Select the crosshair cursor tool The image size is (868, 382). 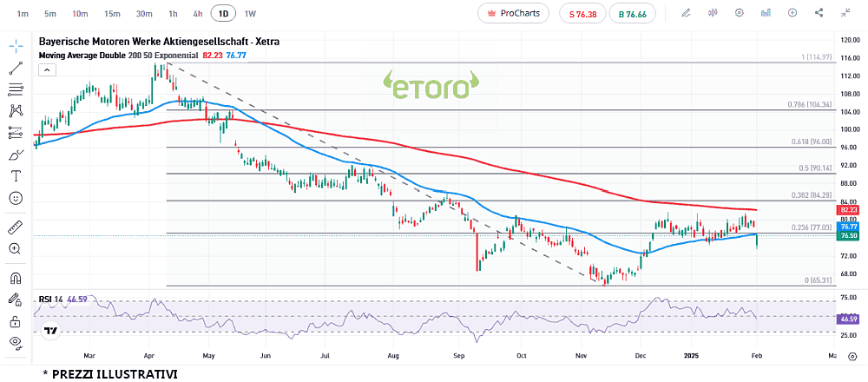(16, 45)
